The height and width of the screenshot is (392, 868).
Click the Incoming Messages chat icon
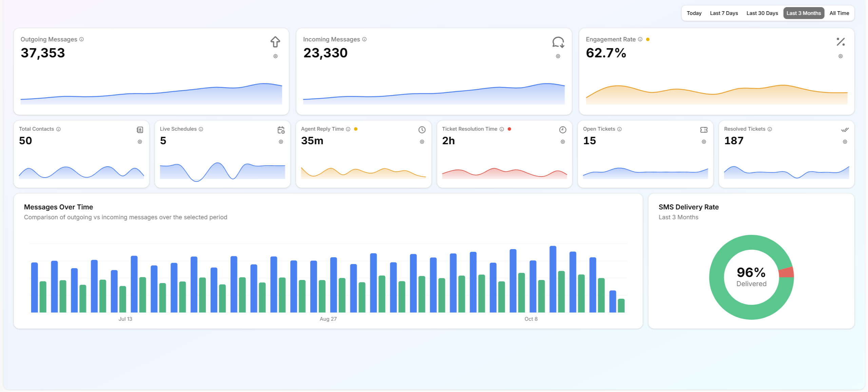(558, 42)
